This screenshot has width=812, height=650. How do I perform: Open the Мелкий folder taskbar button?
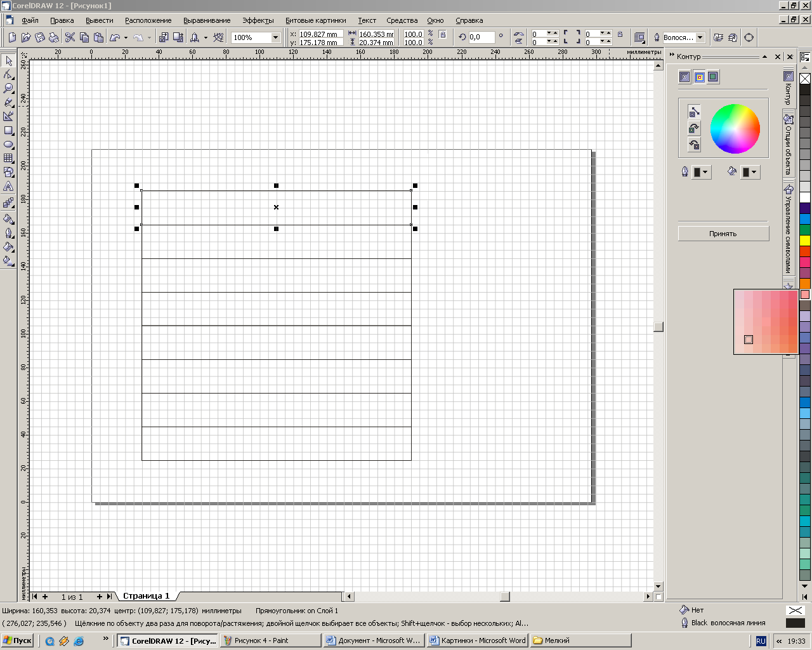pyautogui.click(x=580, y=640)
